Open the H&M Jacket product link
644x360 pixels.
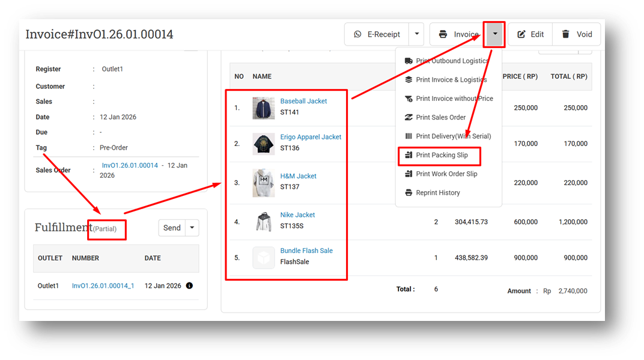pos(298,176)
